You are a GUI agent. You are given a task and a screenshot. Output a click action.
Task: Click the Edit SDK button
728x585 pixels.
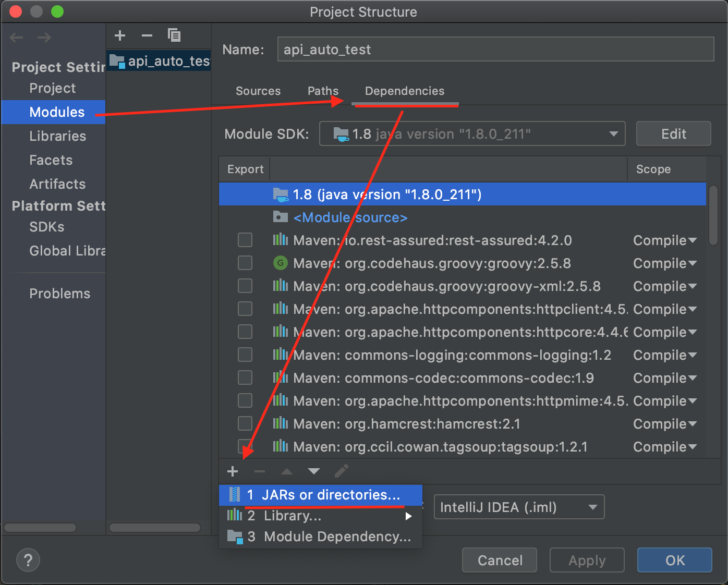(674, 134)
